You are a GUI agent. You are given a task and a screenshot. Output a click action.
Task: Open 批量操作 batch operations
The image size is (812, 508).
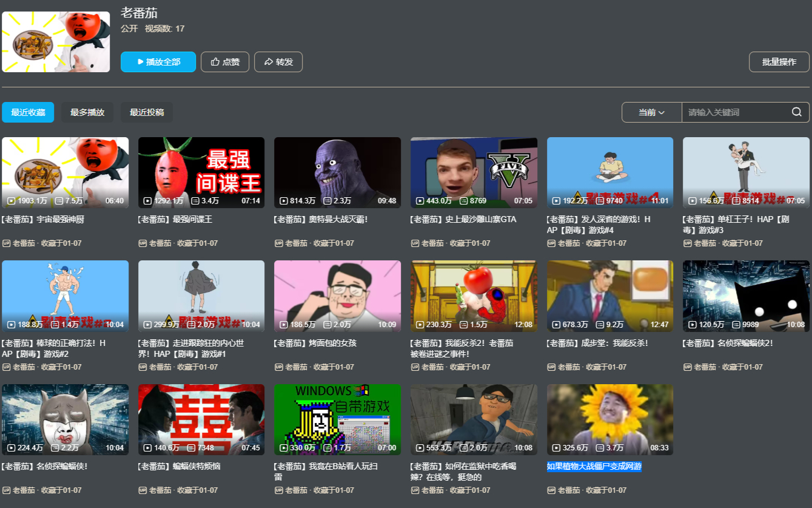pos(779,62)
